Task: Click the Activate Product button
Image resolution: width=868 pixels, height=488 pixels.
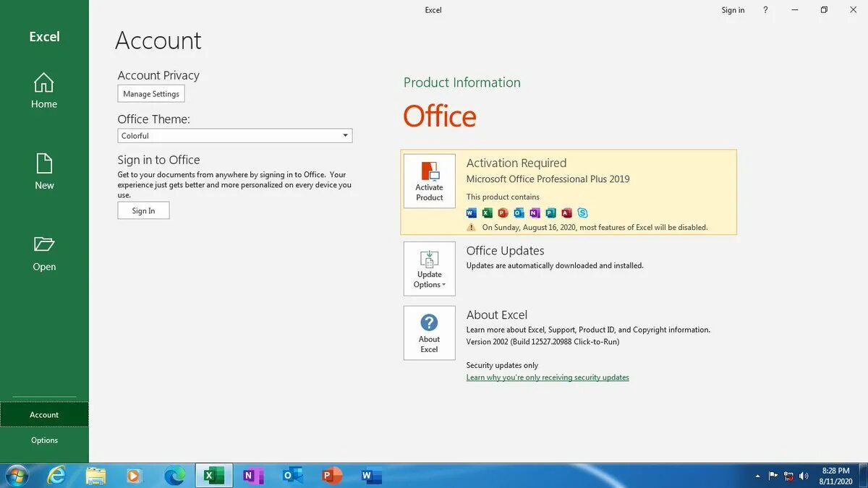Action: [430, 181]
